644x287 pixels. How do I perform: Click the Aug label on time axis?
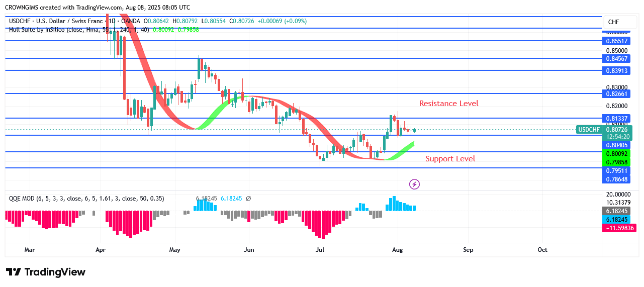tap(397, 250)
